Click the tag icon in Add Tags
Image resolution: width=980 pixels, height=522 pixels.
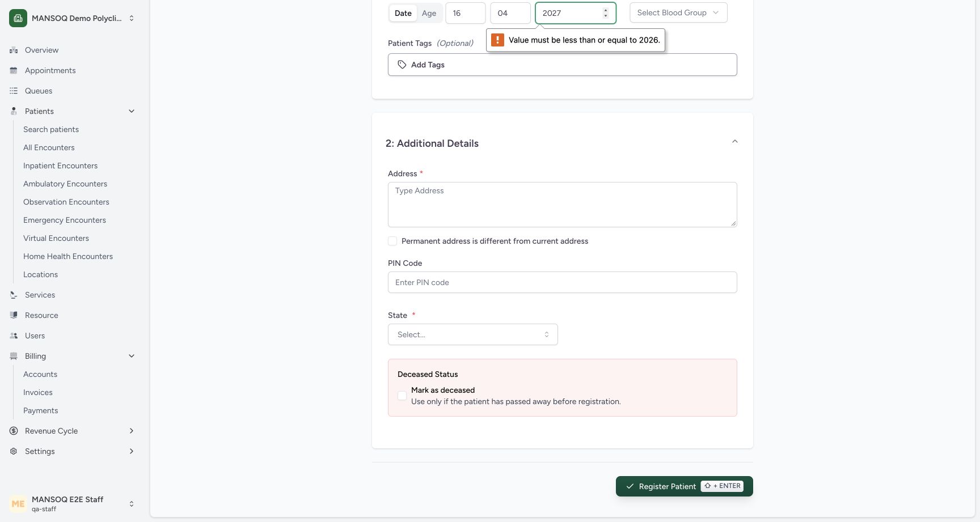(x=402, y=65)
